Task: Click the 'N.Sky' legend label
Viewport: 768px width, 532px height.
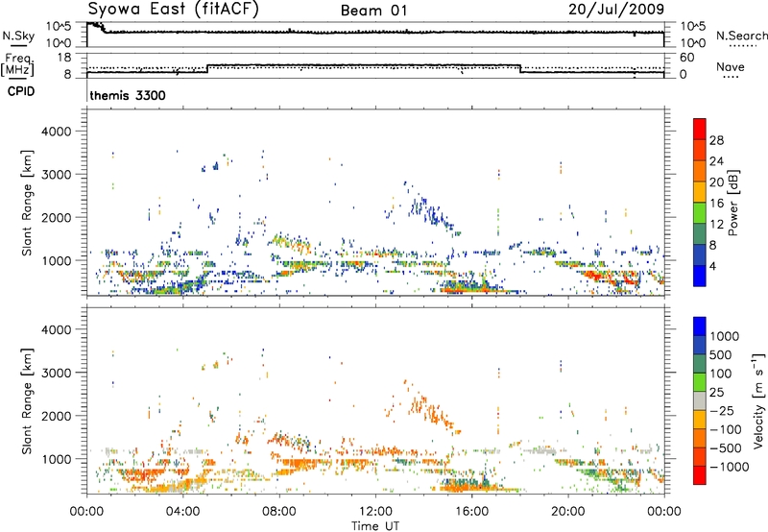Action: pyautogui.click(x=18, y=36)
